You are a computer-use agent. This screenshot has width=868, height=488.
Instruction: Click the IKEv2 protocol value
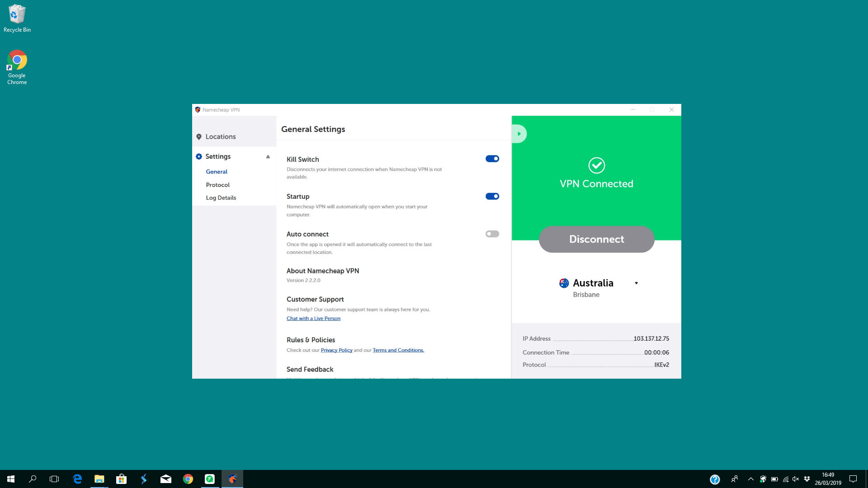[x=661, y=365]
